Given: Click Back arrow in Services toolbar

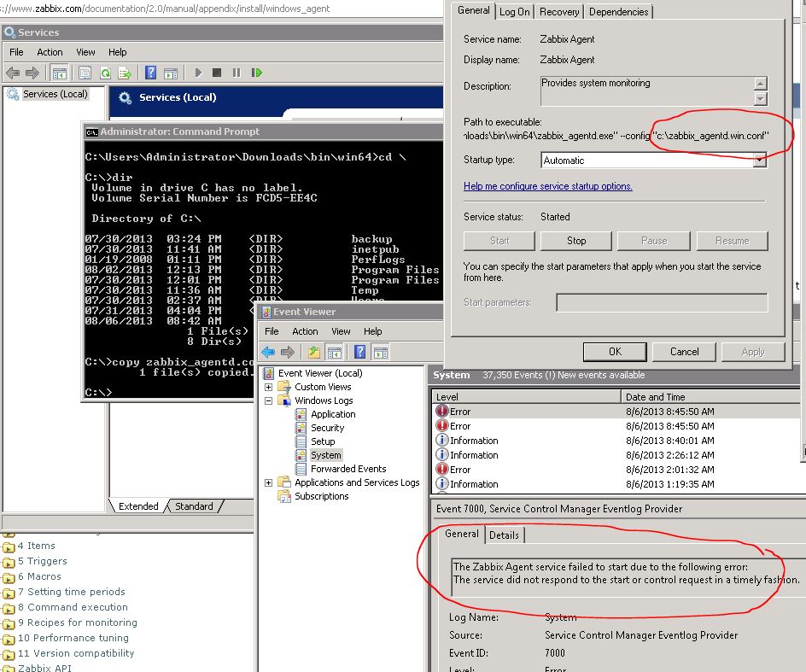Looking at the screenshot, I should 13,73.
